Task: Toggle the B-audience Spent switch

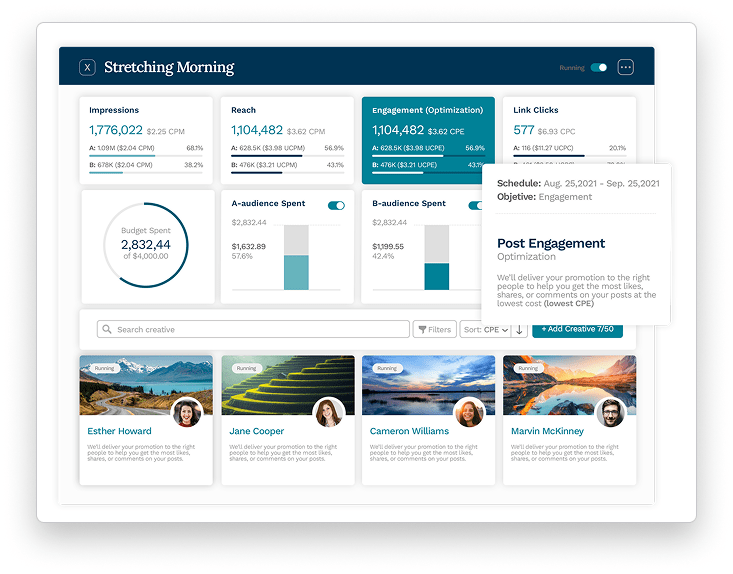Action: pos(474,205)
